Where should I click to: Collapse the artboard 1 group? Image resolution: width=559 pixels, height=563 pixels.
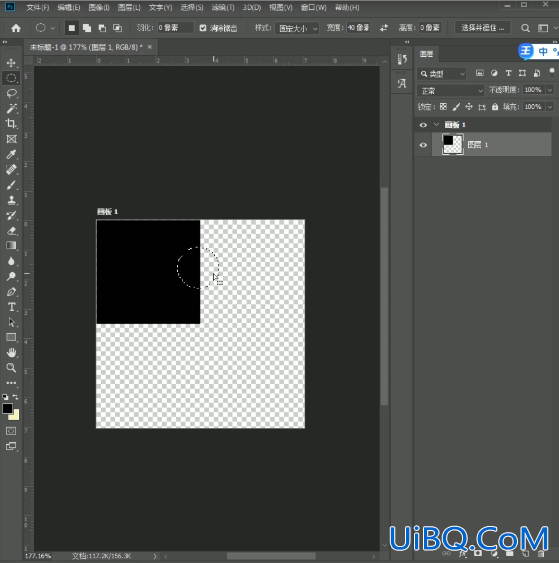(x=436, y=125)
